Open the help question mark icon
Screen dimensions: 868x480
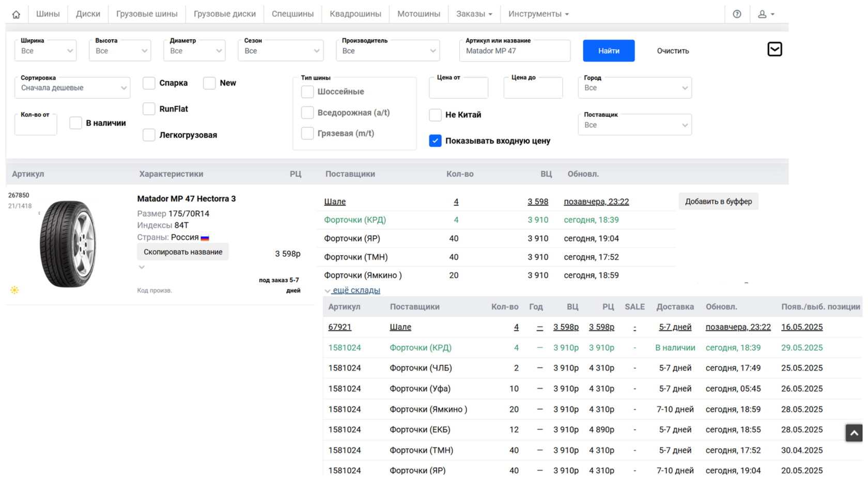737,14
